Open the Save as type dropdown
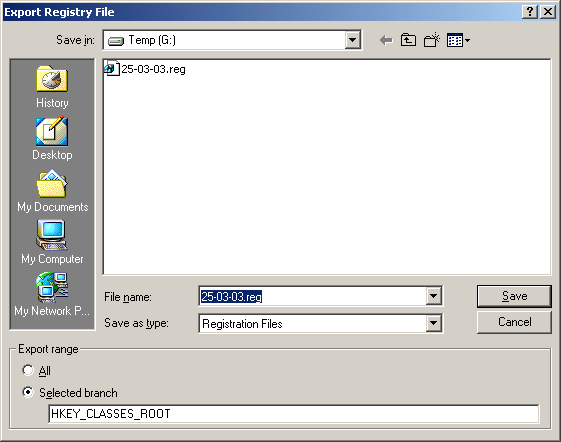The width and height of the screenshot is (561, 442). [433, 323]
